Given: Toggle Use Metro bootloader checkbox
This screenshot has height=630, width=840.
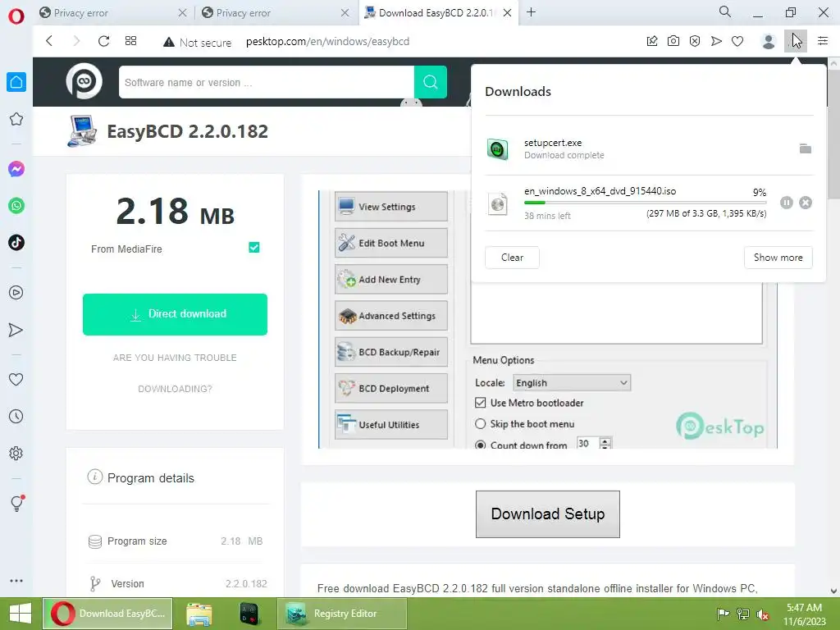Looking at the screenshot, I should coord(481,402).
